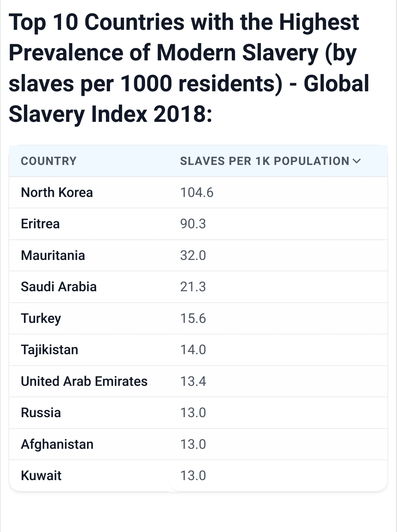
Task: Select the 32.0 value for Mauritania
Action: click(x=193, y=256)
